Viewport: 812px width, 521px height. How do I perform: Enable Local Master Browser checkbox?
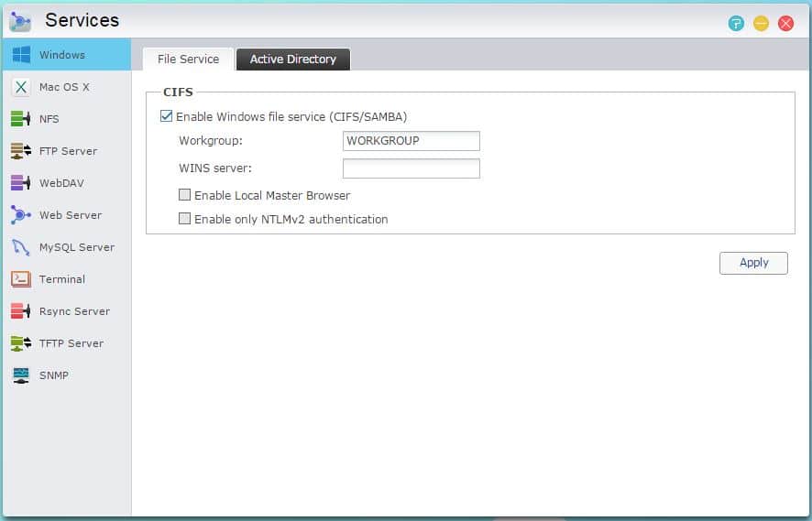tap(184, 195)
